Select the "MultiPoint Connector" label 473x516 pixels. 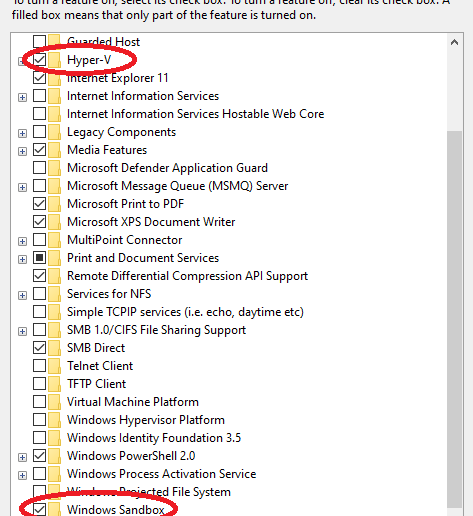coord(125,240)
